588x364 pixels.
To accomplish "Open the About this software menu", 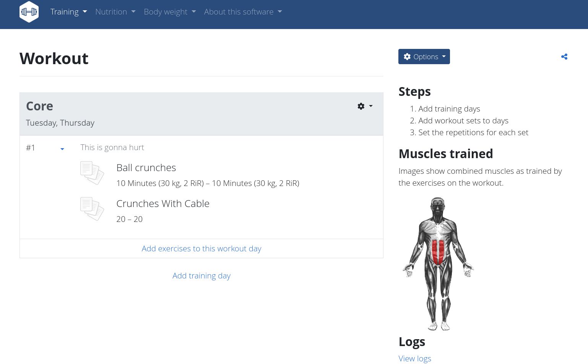I will pos(243,12).
